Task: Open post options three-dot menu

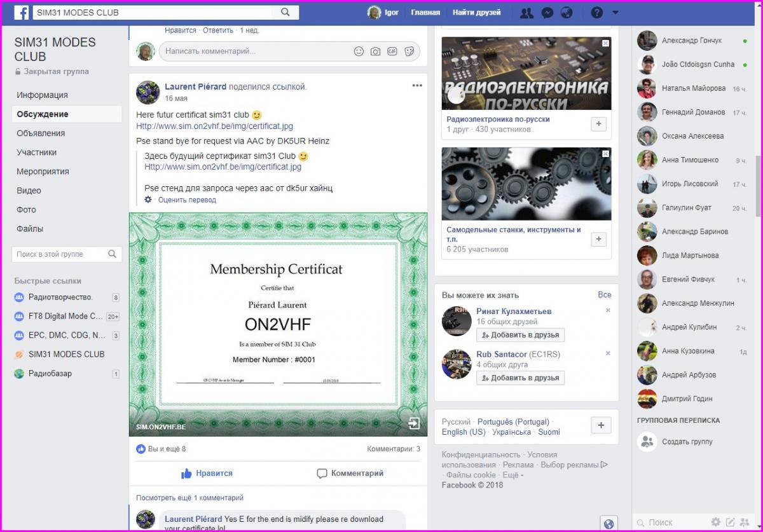Action: [x=416, y=86]
